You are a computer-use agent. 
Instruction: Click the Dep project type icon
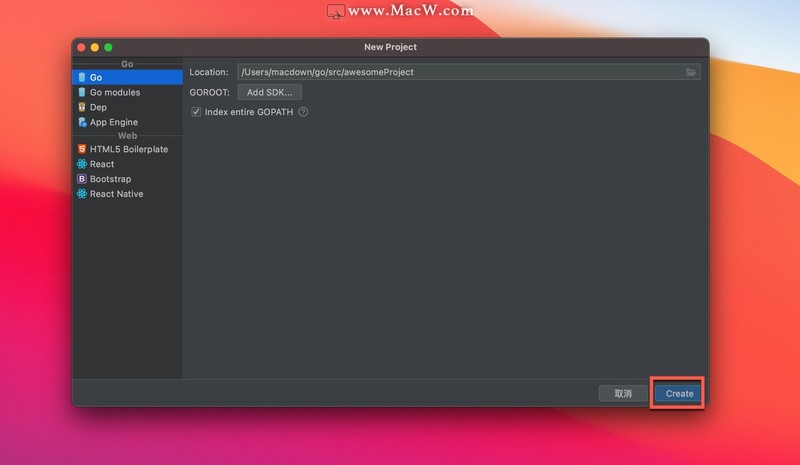point(82,107)
